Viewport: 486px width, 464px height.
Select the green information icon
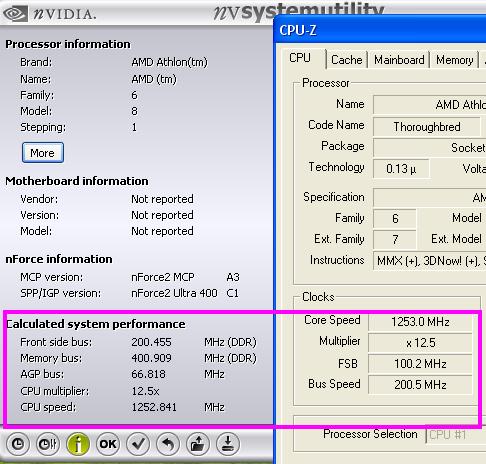[x=78, y=444]
